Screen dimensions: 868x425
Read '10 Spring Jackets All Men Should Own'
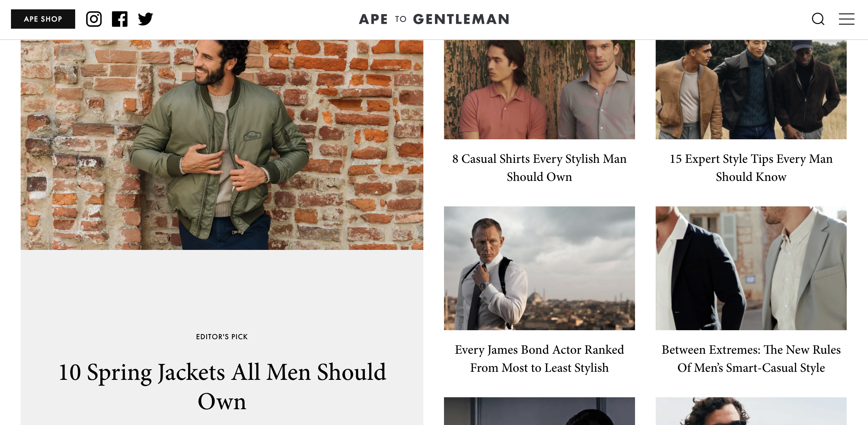tap(222, 387)
